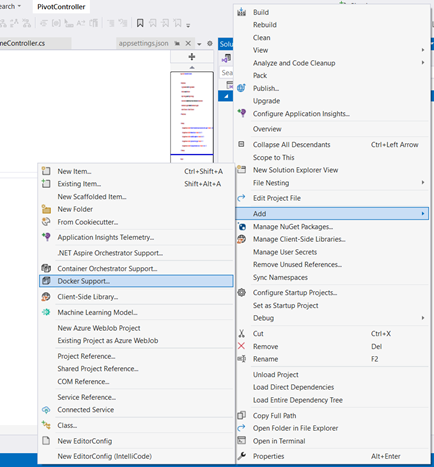
Task: Click the red Remove X icon
Action: point(241,346)
